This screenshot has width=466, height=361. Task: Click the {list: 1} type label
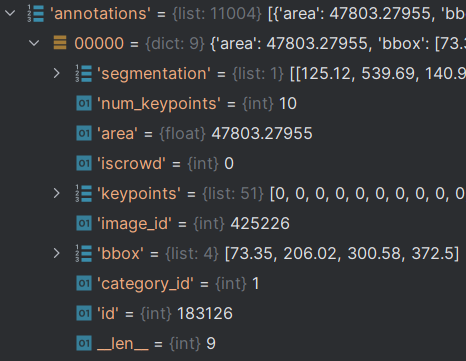[258, 74]
